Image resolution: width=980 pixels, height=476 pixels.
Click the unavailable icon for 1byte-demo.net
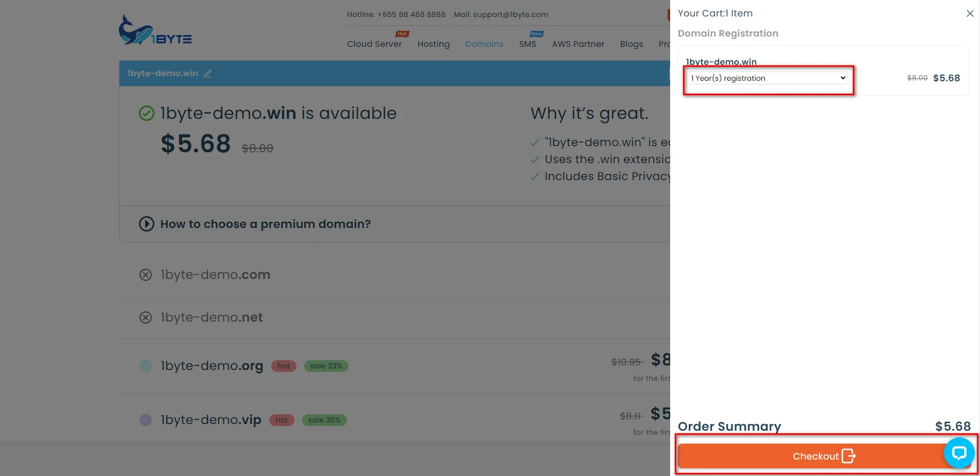click(146, 318)
